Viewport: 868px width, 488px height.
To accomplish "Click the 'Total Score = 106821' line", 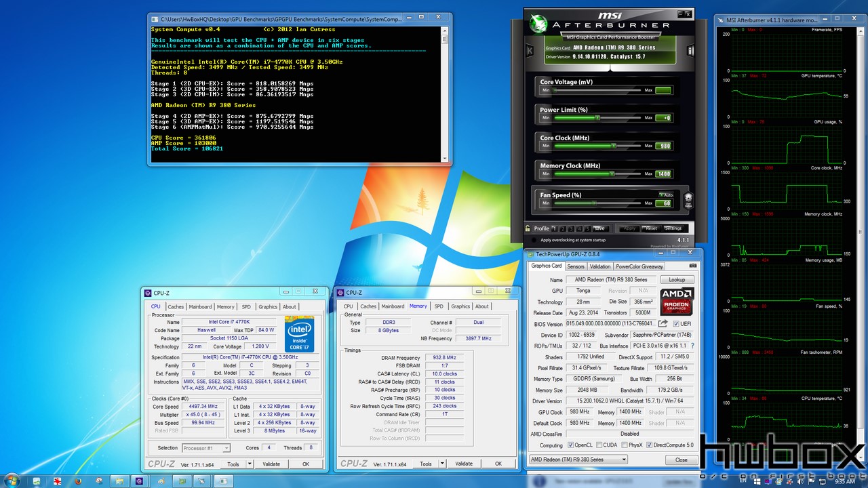I will click(x=187, y=148).
